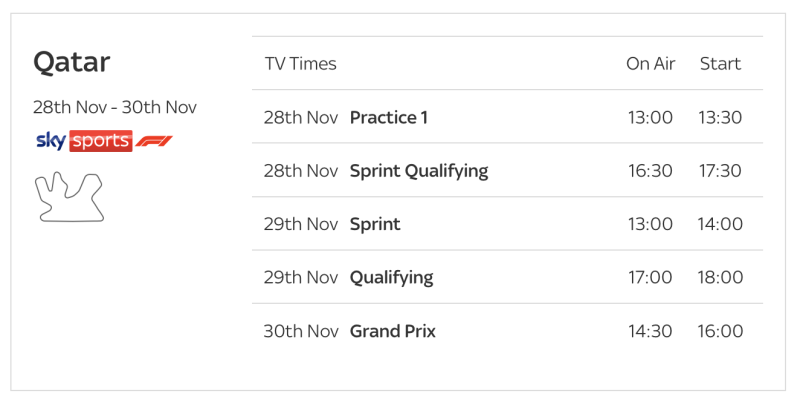Click the Qatar circuit track outline
The image size is (800, 402).
point(70,195)
